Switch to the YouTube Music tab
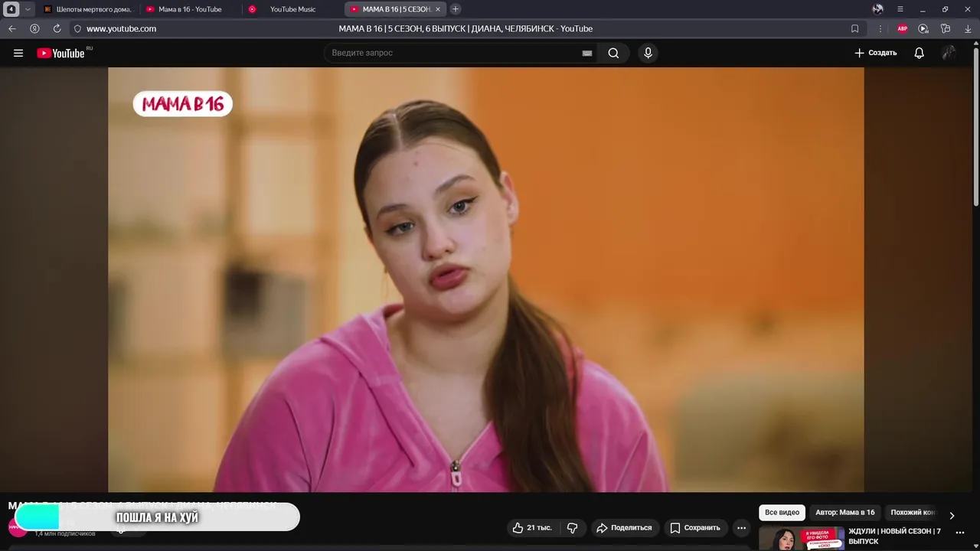Screen dimensions: 980x551 click(x=292, y=9)
